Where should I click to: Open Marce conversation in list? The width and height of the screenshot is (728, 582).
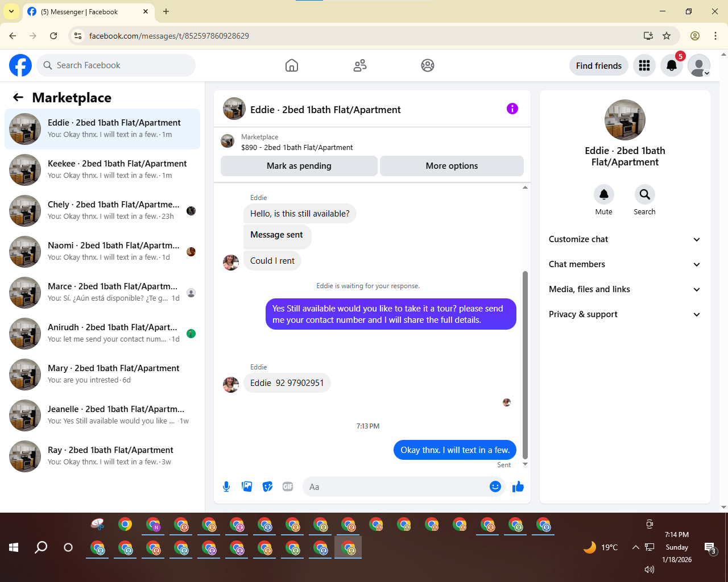pyautogui.click(x=102, y=293)
